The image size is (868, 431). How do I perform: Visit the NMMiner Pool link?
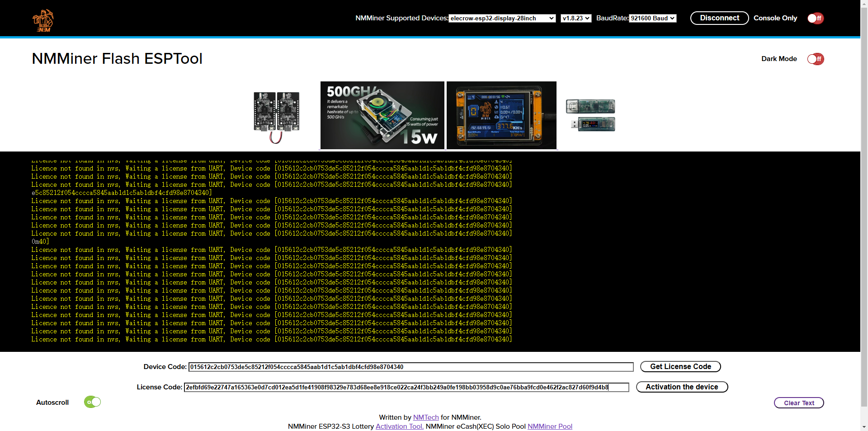pos(550,426)
